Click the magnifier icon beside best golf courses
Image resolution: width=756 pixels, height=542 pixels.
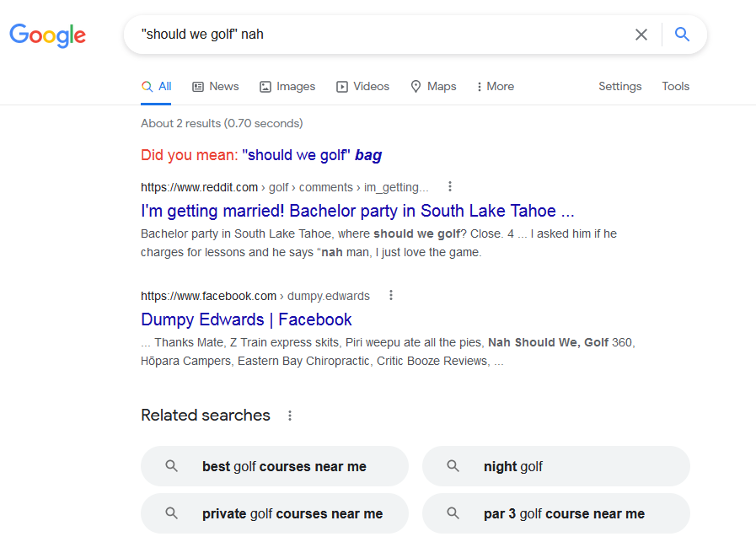(171, 466)
